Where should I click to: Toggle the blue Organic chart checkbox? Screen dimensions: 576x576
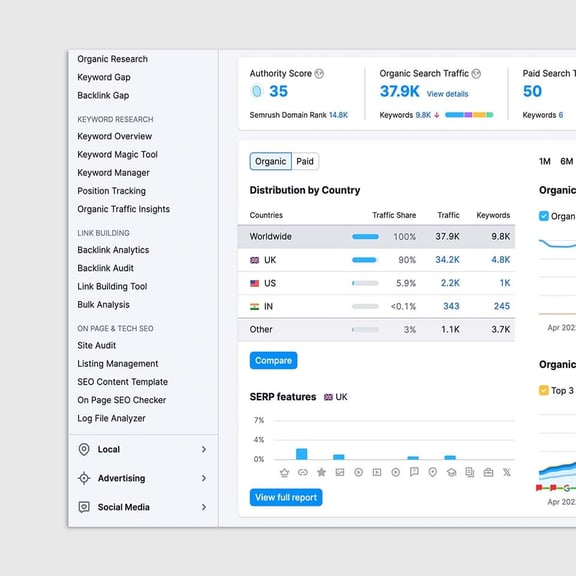click(x=544, y=216)
